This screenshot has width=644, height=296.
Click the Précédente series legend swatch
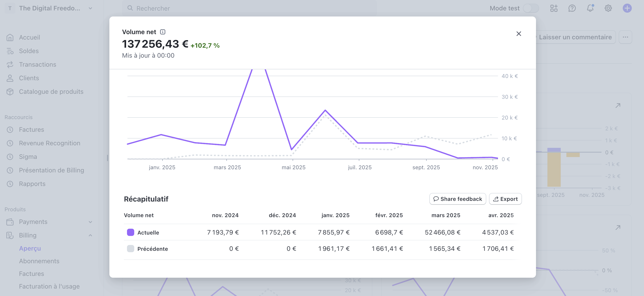131,249
